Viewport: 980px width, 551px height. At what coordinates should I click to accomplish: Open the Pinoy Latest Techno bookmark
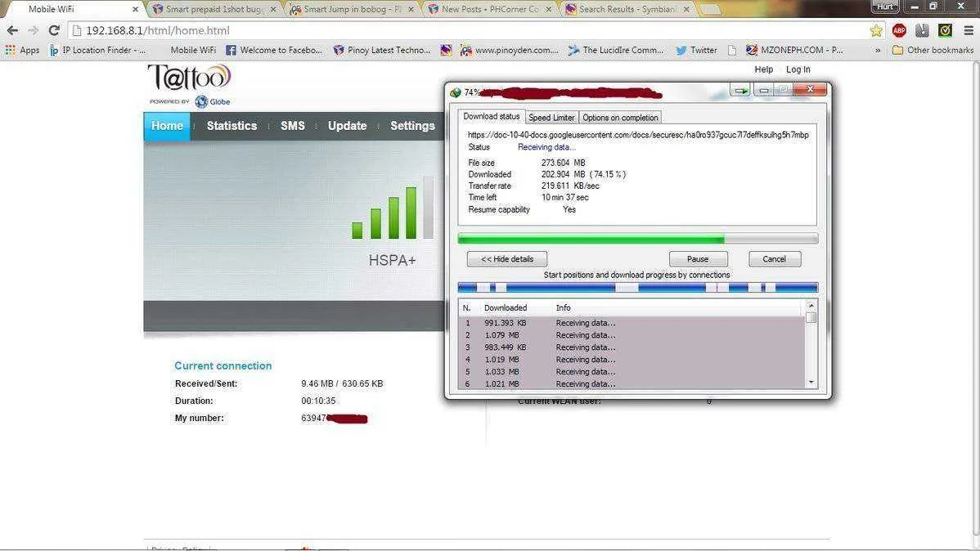click(382, 50)
